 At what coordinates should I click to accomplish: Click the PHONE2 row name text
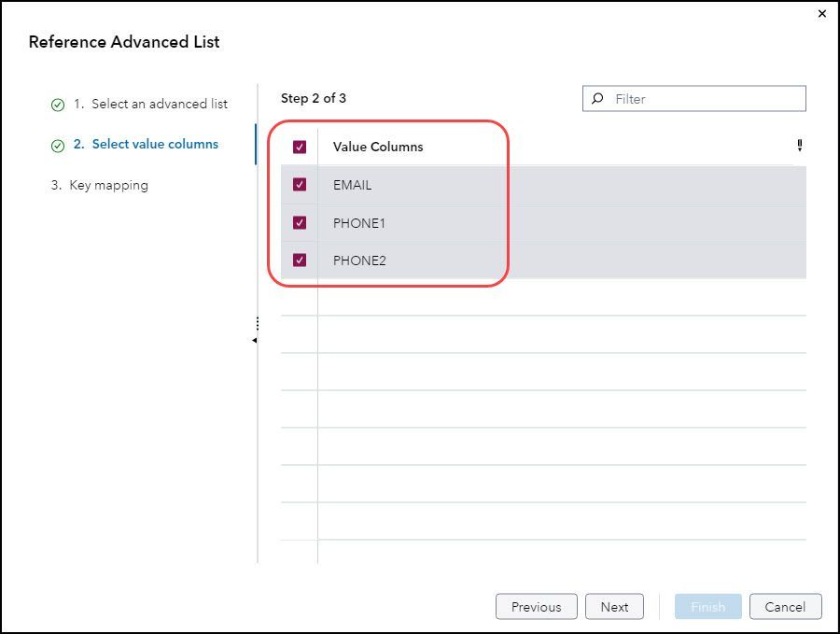coord(359,261)
